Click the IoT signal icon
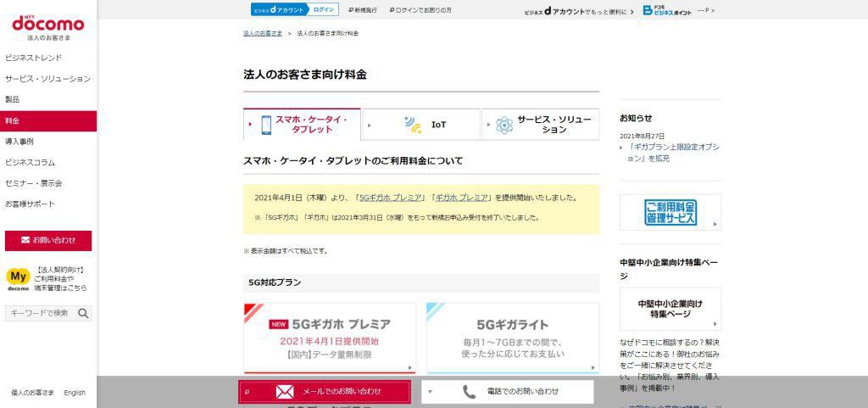The width and height of the screenshot is (868, 408). (413, 125)
